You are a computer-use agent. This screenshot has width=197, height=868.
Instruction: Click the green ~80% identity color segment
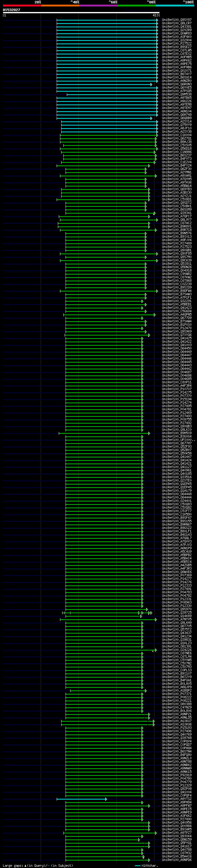click(137, 6)
